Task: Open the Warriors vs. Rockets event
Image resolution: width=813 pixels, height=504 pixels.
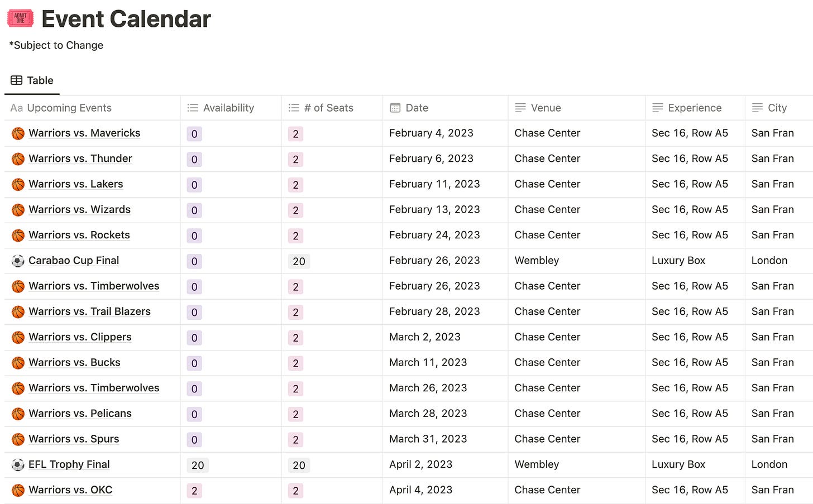Action: click(79, 235)
